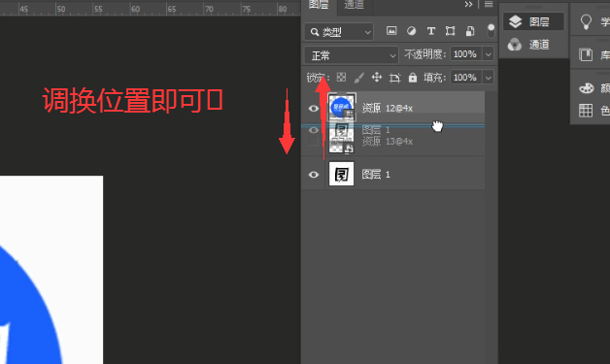Open the 类型 filter type dropdown

coord(339,32)
